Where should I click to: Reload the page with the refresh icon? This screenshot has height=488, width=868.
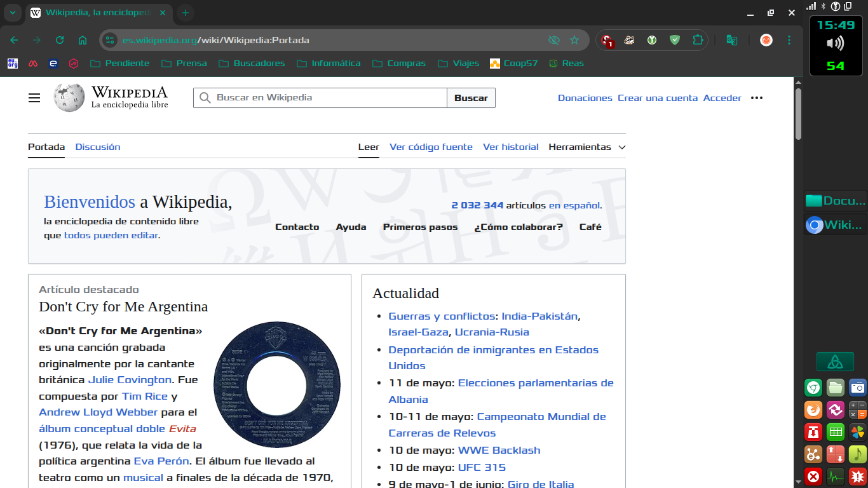[60, 40]
